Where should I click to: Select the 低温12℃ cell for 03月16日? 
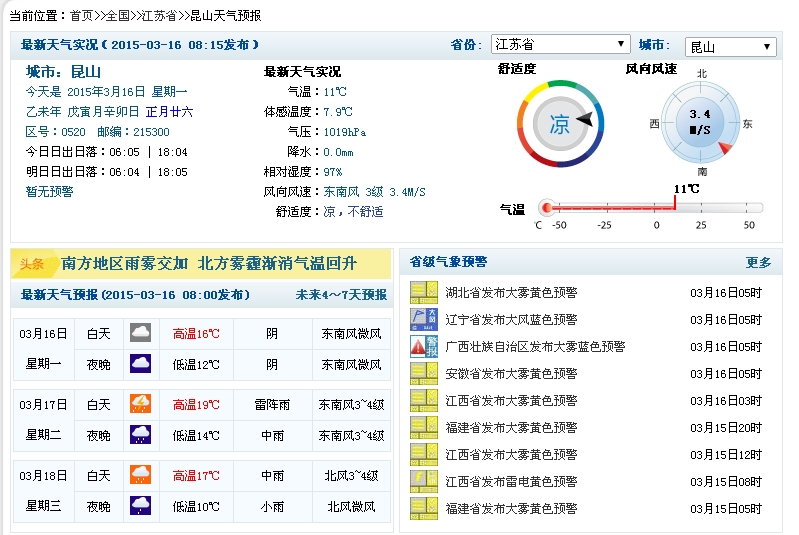click(196, 365)
